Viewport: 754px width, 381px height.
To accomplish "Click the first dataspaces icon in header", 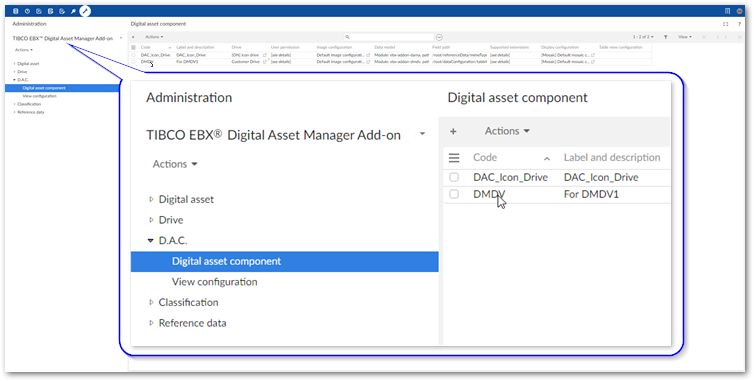I will point(15,11).
